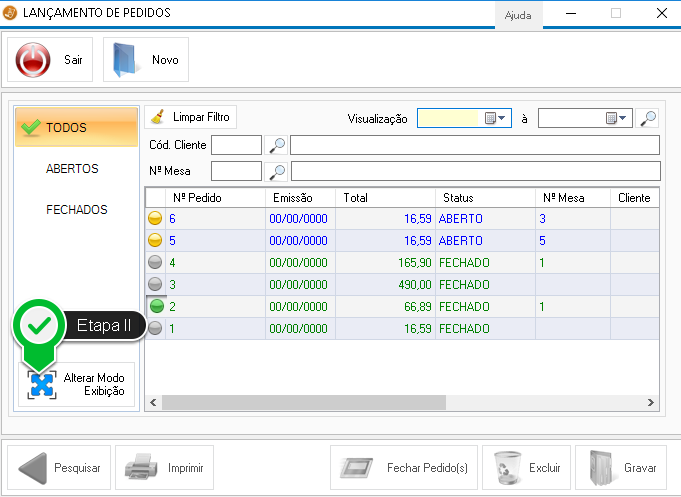Click pedido number 1 cell
Viewport: 681px width, 497px height.
click(215, 328)
